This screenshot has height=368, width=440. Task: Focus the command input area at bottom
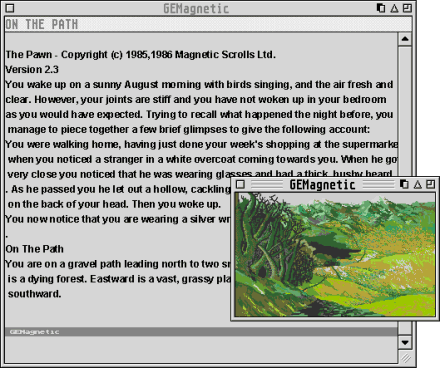coord(201,349)
